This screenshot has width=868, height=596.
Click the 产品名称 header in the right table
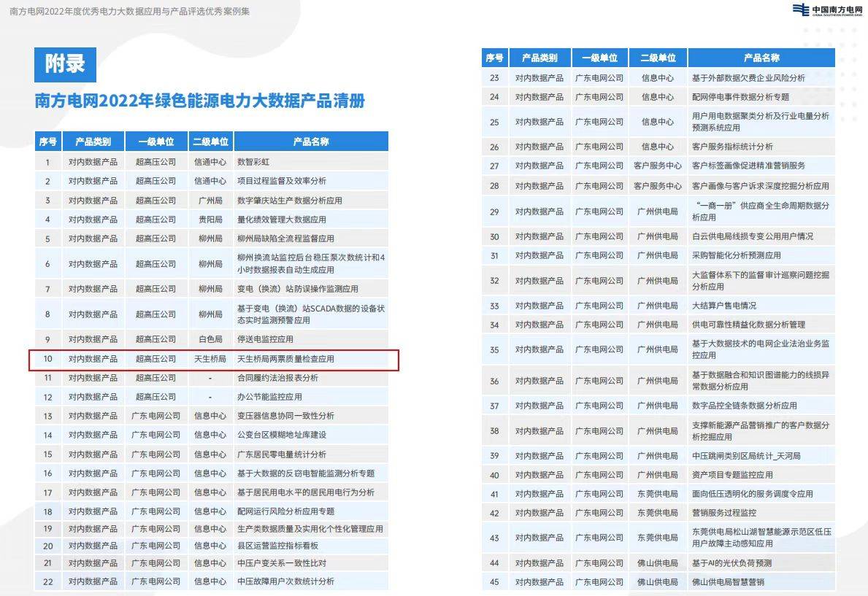pos(761,58)
